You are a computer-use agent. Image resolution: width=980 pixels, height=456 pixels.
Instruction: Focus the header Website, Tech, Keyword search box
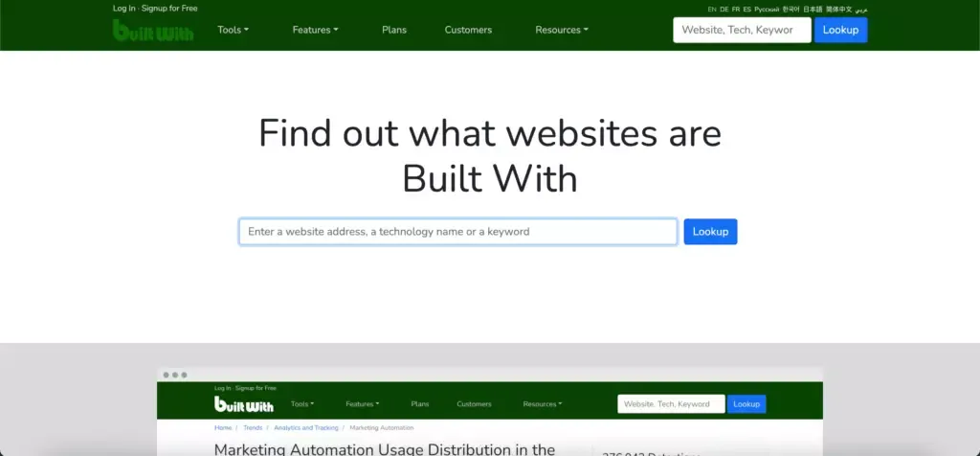(742, 30)
